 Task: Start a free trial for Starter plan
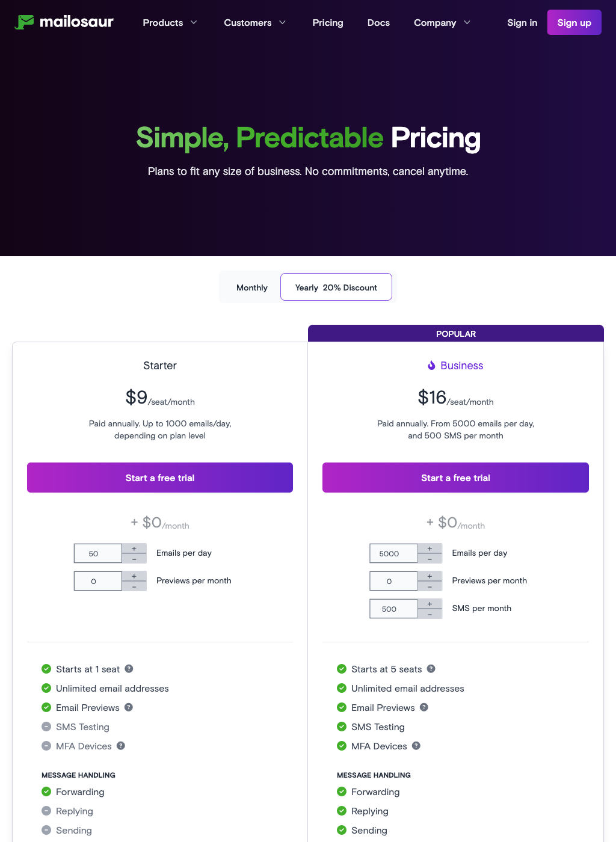[160, 478]
